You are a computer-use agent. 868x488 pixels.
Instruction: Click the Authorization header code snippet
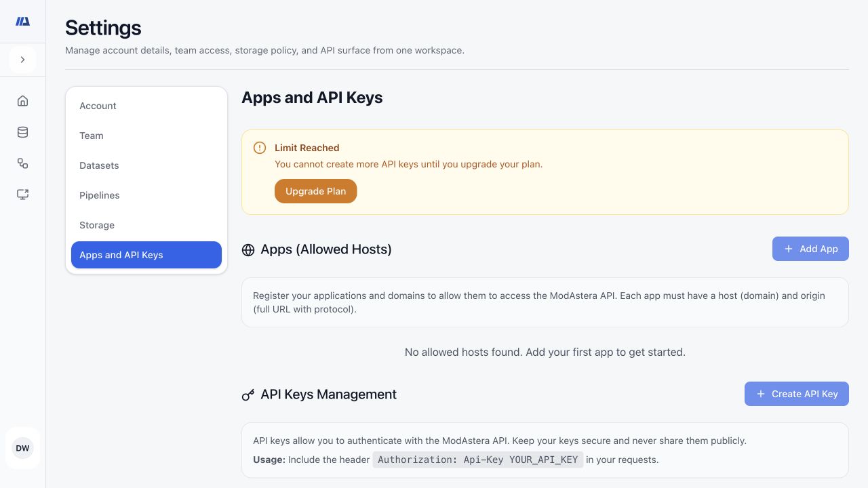click(478, 460)
